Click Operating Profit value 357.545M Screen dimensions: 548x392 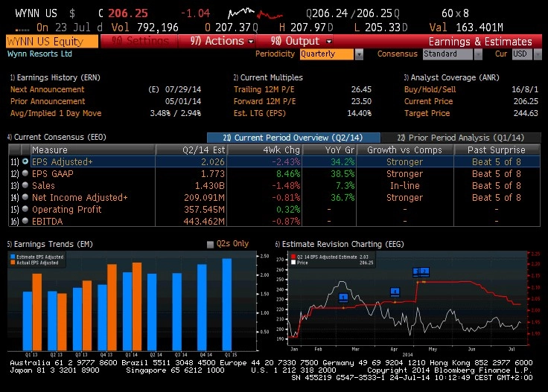point(204,210)
